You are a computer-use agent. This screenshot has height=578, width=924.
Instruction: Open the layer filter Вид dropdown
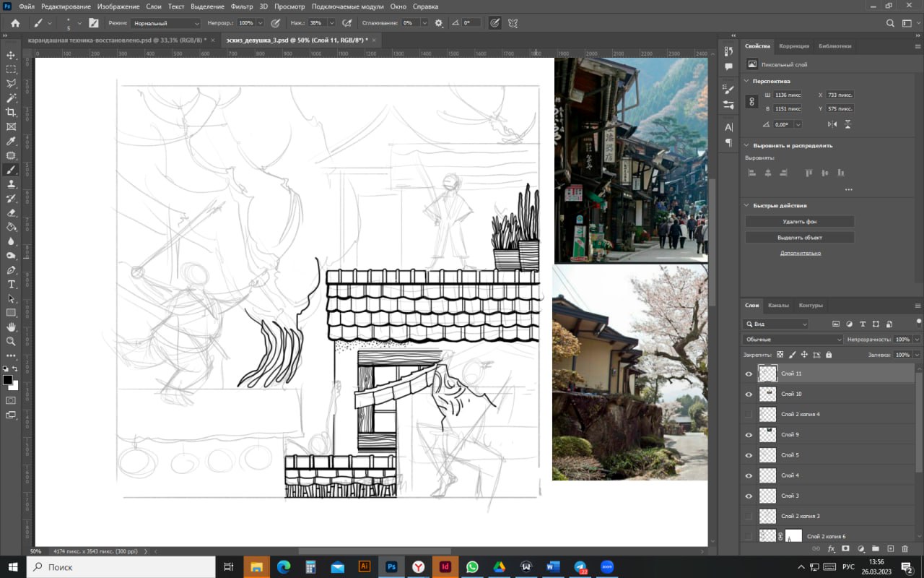776,324
